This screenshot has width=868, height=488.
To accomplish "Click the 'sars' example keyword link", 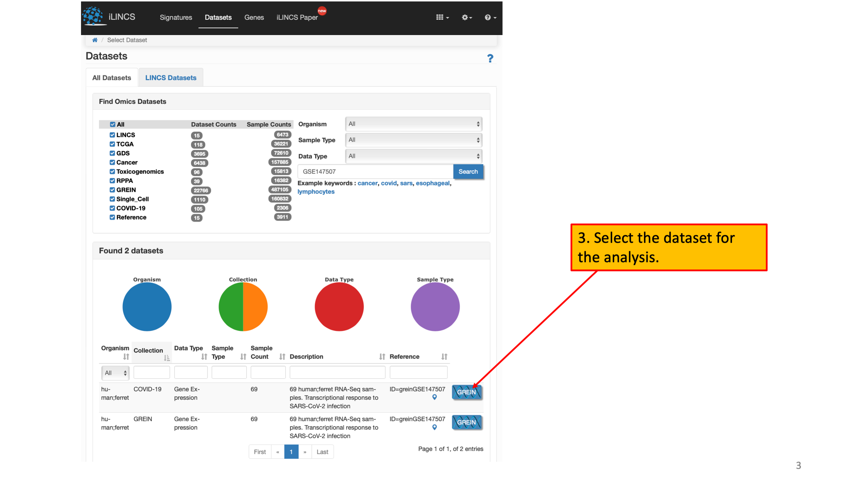I will point(406,183).
